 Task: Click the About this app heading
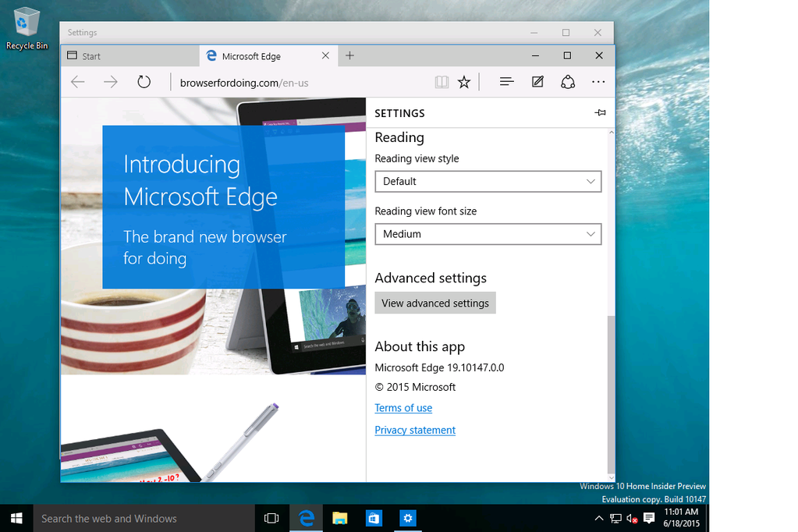click(420, 346)
